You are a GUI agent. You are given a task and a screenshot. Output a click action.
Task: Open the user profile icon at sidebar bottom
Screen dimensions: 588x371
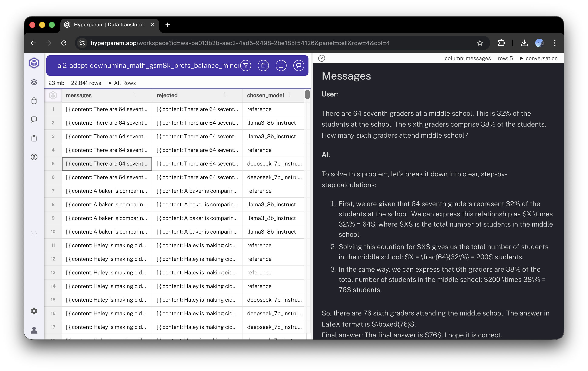(x=34, y=330)
